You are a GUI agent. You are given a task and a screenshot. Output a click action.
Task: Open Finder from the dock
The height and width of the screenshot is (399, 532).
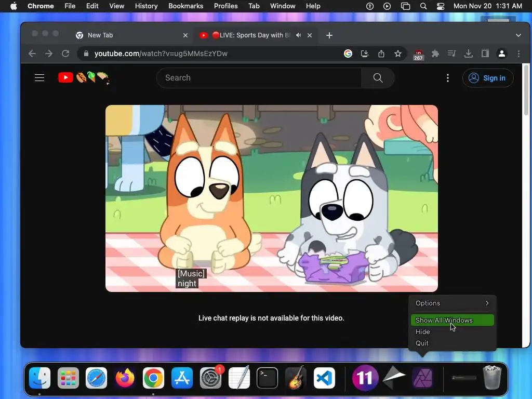39,378
